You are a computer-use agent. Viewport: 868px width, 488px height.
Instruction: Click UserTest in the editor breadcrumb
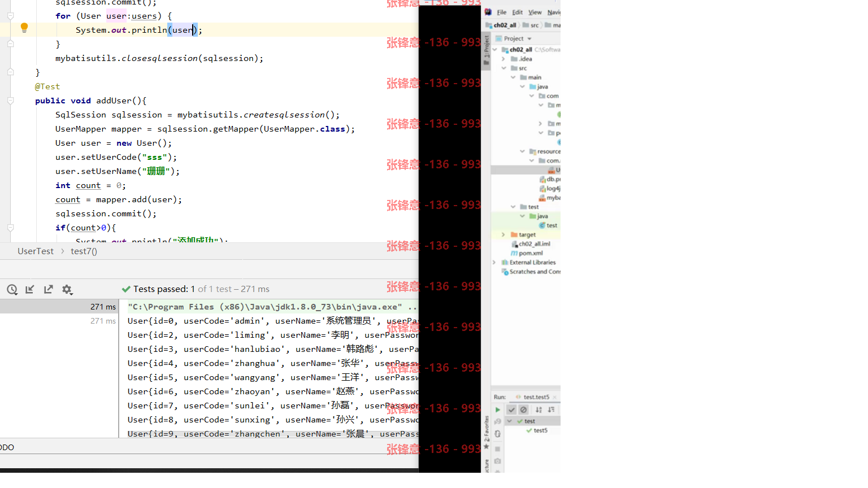coord(36,251)
